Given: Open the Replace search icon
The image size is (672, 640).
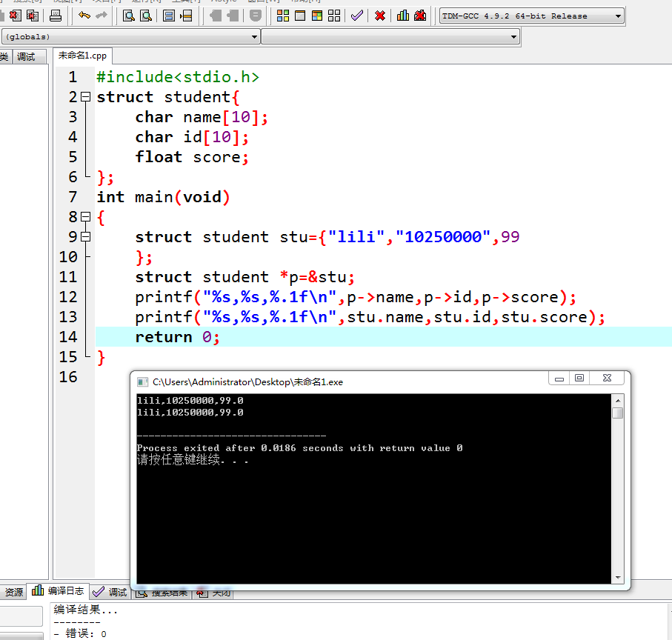Looking at the screenshot, I should pos(146,16).
